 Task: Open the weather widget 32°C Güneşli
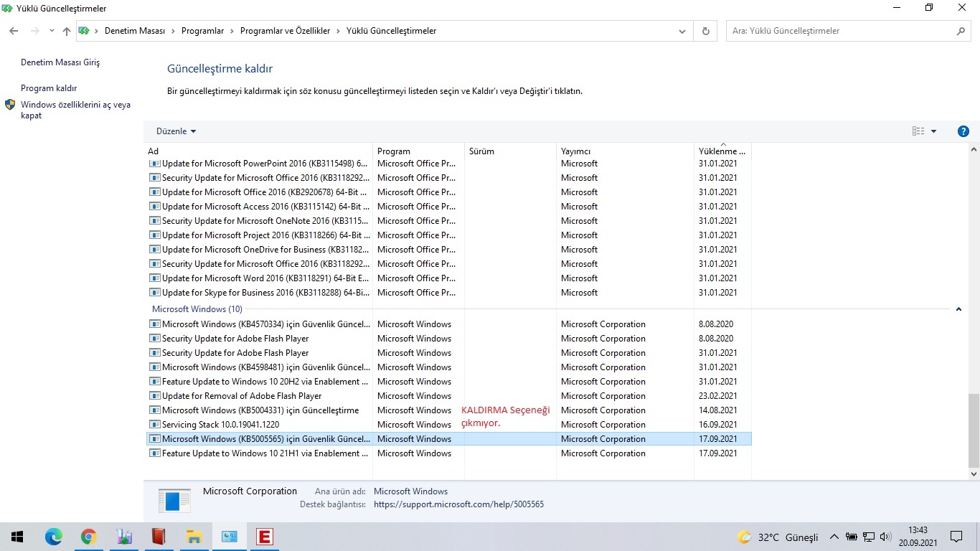point(778,537)
